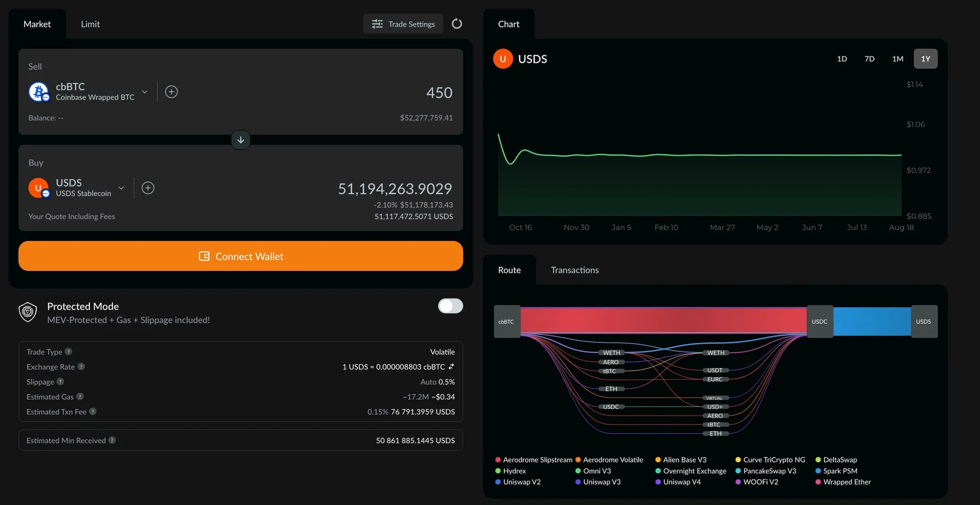Toggle Protected Mode switch
The width and height of the screenshot is (980, 505).
click(x=450, y=306)
